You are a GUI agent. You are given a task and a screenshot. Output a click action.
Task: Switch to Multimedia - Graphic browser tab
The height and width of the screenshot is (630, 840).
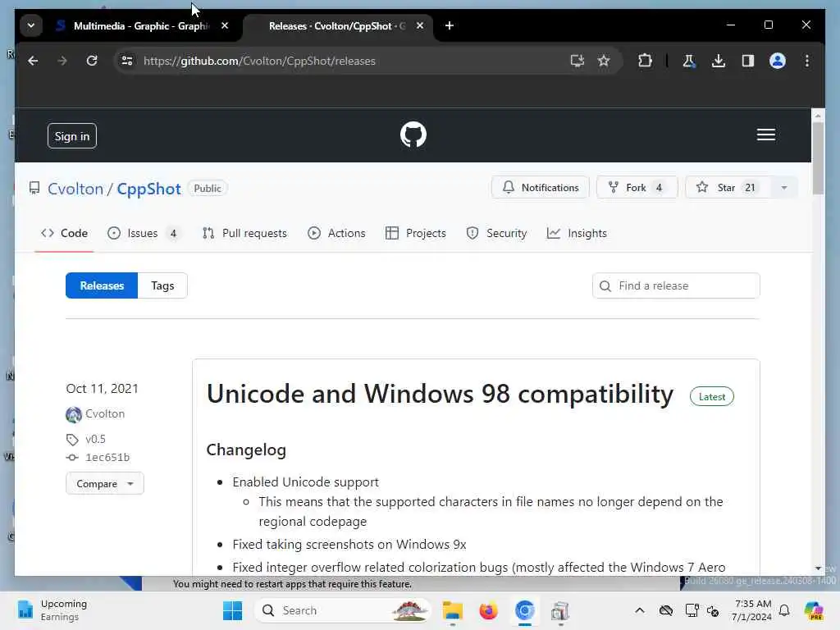140,25
